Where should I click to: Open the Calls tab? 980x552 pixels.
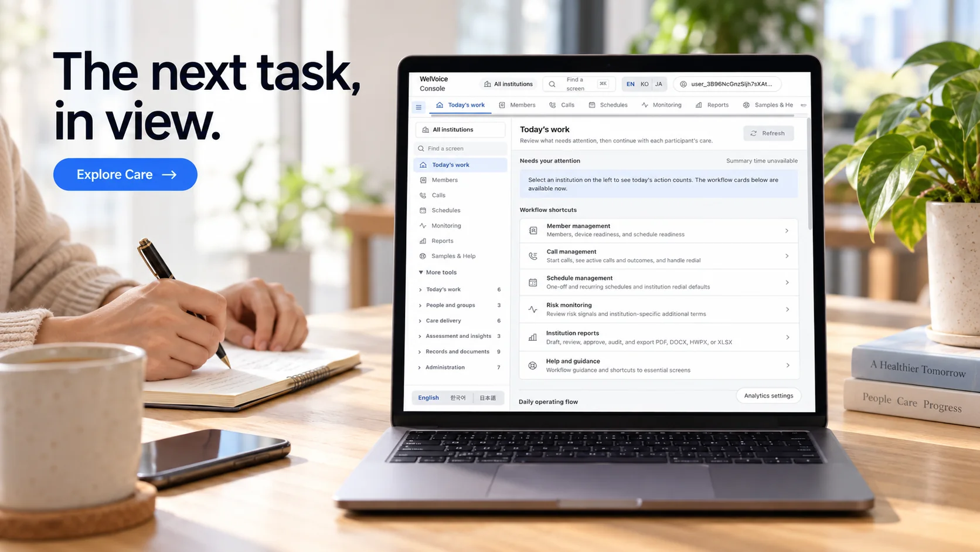[x=562, y=105]
